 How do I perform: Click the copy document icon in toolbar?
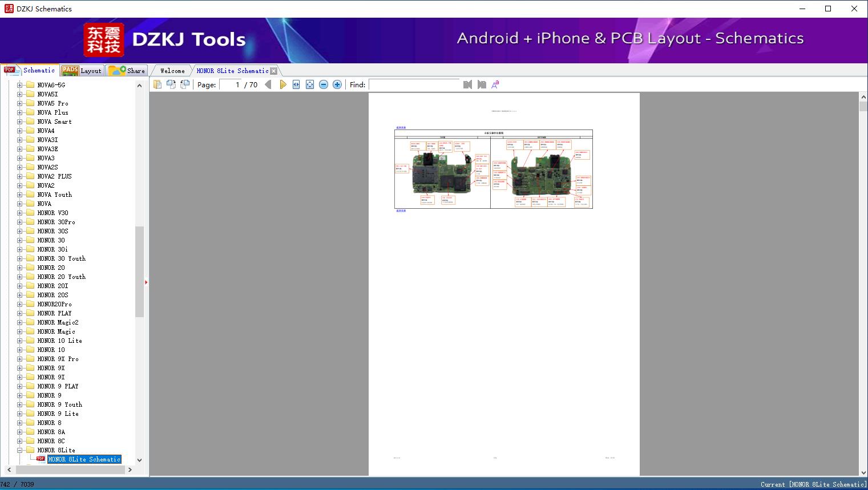158,84
